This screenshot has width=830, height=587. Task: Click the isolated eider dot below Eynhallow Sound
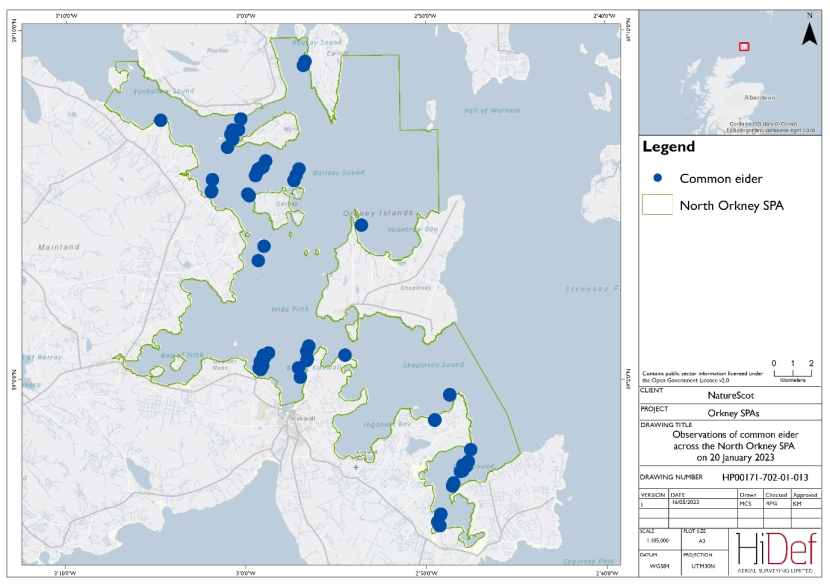(x=160, y=120)
